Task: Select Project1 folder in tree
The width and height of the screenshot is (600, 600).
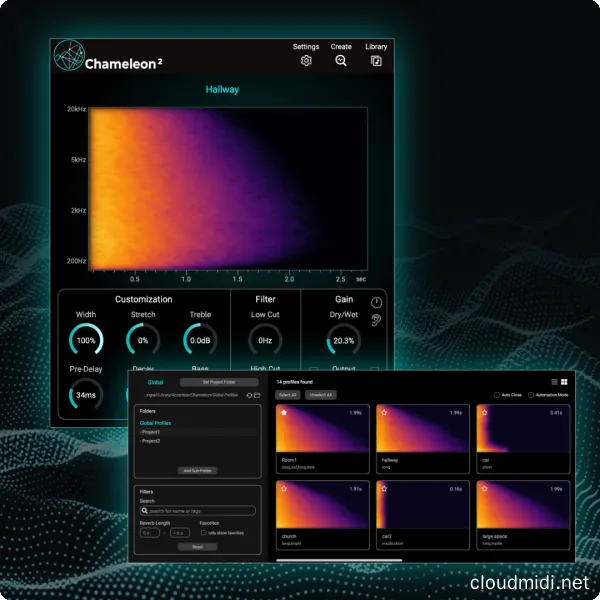Action: (152, 432)
